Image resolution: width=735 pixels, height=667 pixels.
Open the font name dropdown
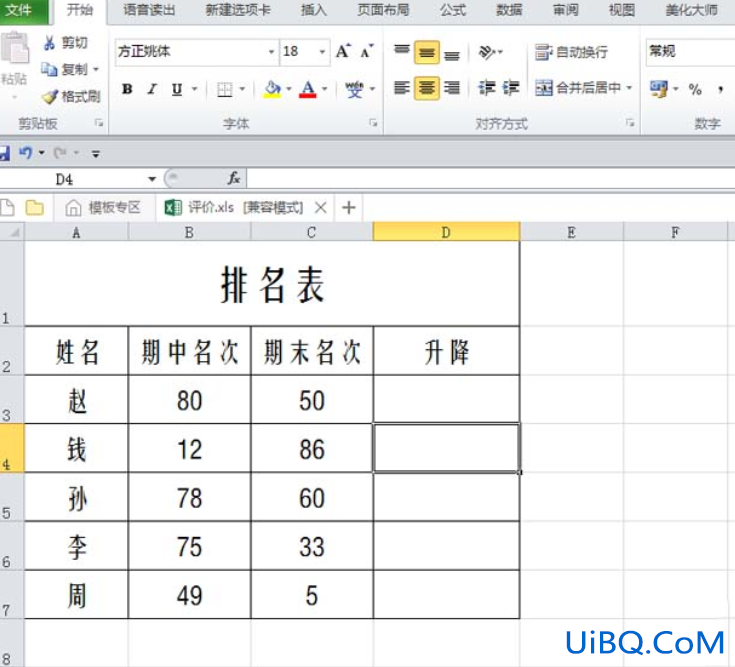271,52
